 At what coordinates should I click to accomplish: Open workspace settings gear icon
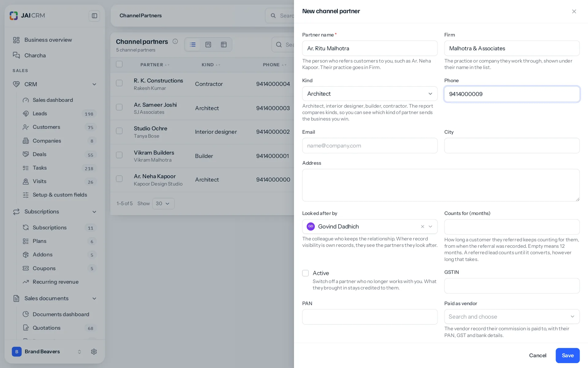94,352
